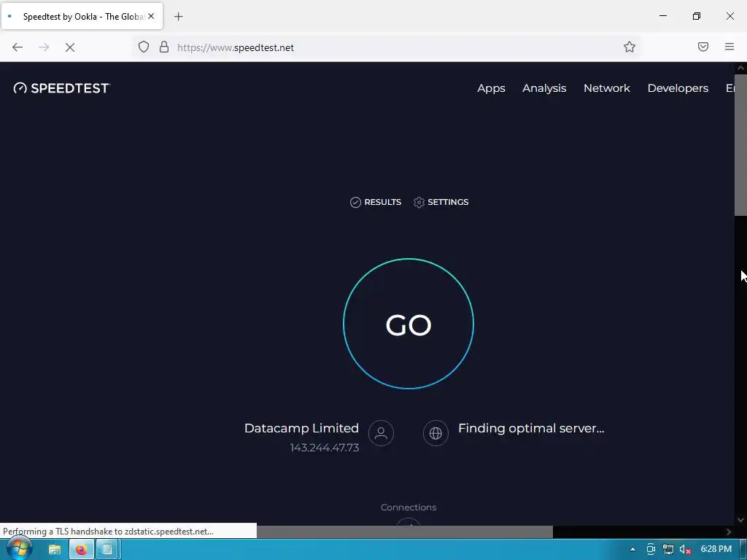Click the horizontal scrollbar thumb
Screen dimensions: 747x560
(405, 532)
